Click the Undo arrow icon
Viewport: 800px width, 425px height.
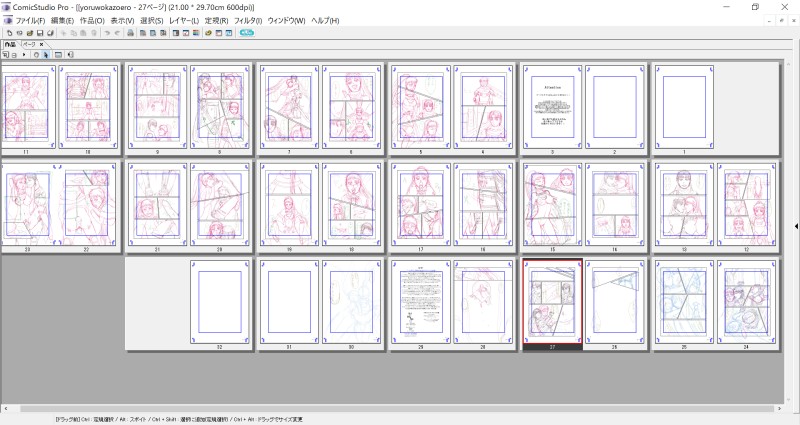coord(107,33)
